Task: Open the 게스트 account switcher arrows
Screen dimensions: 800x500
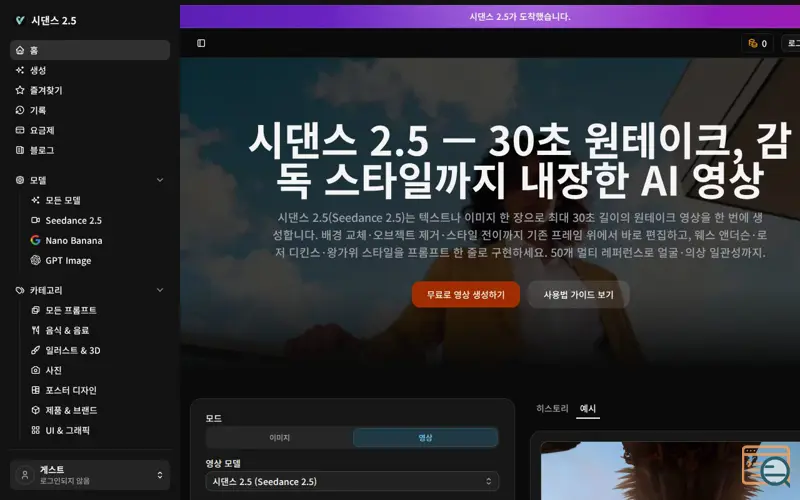Action: tap(160, 475)
